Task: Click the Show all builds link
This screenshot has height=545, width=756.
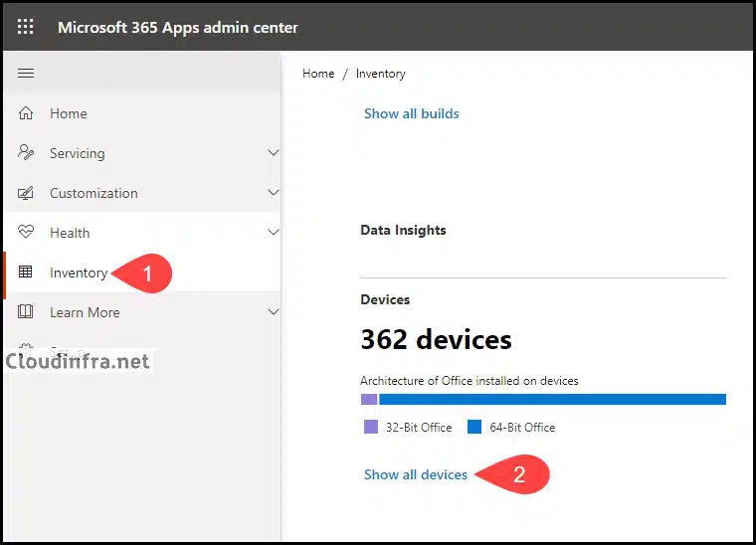Action: pos(411,113)
